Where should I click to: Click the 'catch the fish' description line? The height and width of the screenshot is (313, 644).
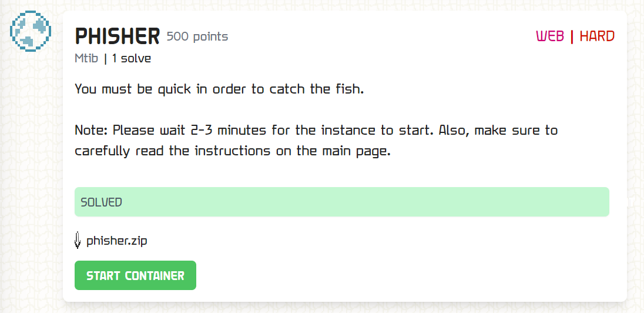(x=220, y=90)
